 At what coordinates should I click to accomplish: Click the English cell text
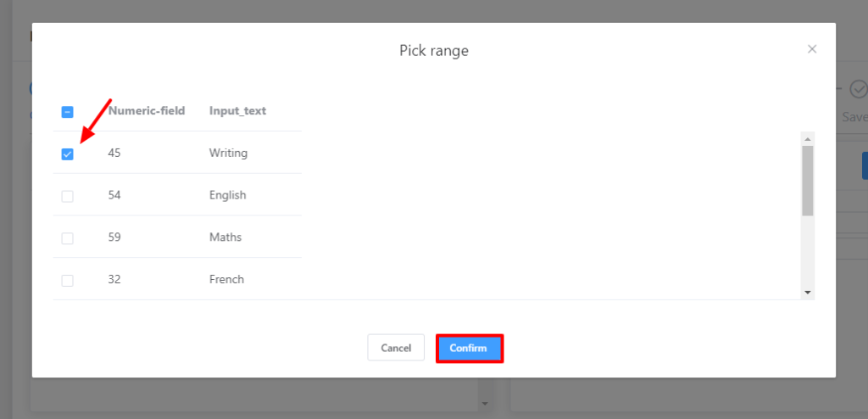pos(227,195)
